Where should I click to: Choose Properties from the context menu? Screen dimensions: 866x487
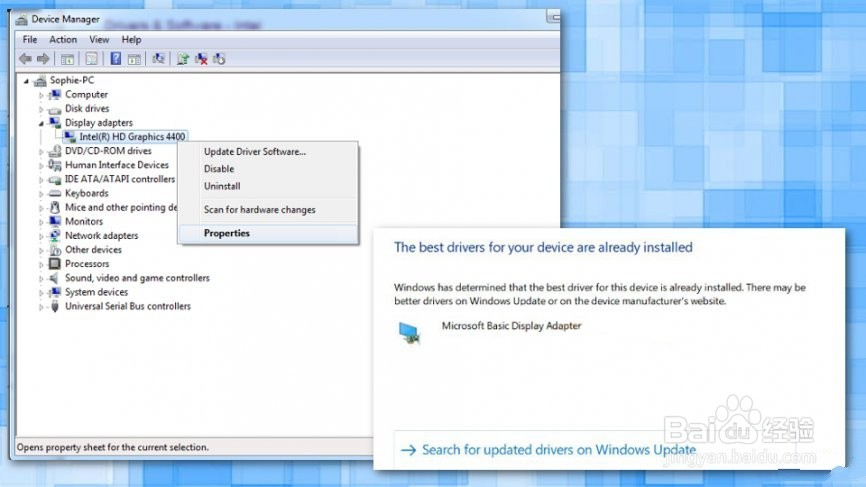(268, 233)
